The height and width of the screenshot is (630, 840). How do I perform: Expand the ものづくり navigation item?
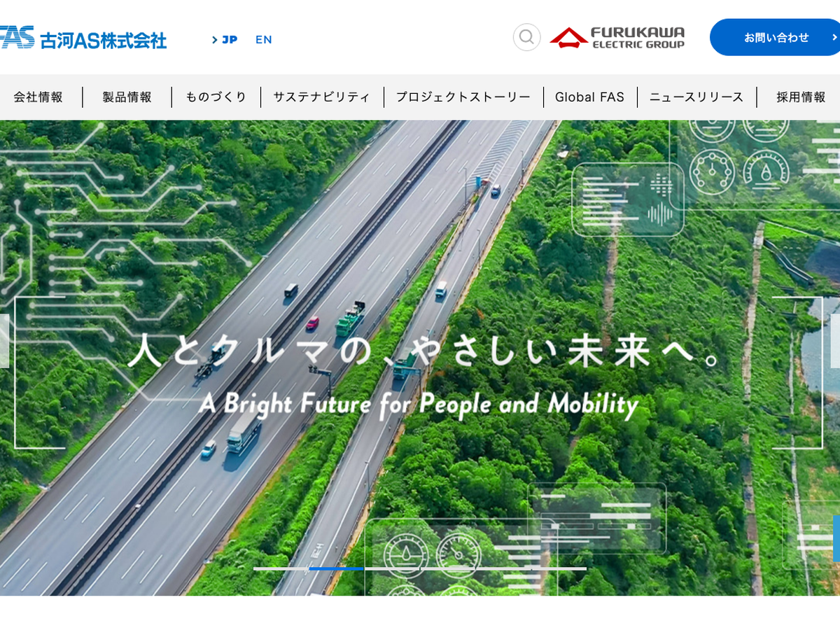pyautogui.click(x=216, y=97)
